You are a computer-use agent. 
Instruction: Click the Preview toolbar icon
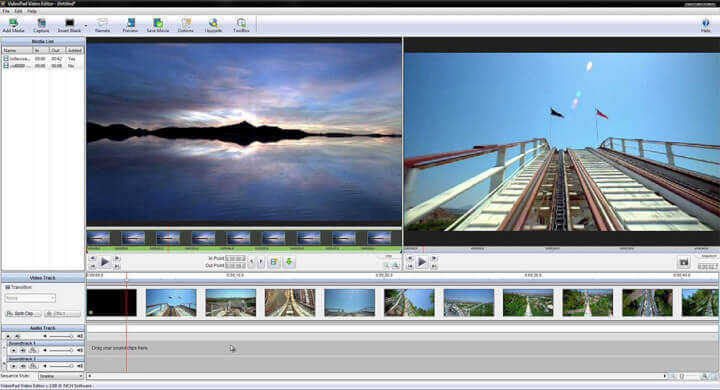pos(130,25)
